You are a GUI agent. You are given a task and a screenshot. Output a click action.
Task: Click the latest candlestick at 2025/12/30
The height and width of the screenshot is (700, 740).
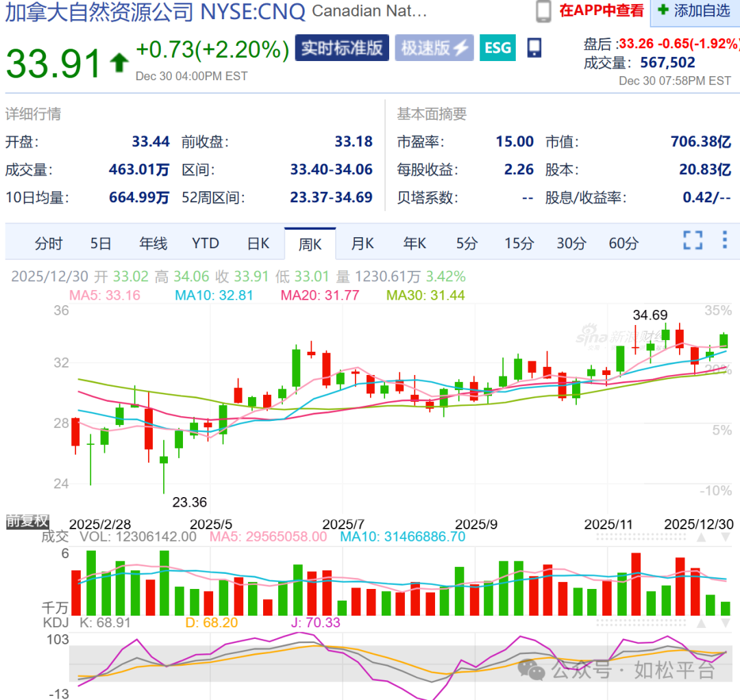[725, 340]
